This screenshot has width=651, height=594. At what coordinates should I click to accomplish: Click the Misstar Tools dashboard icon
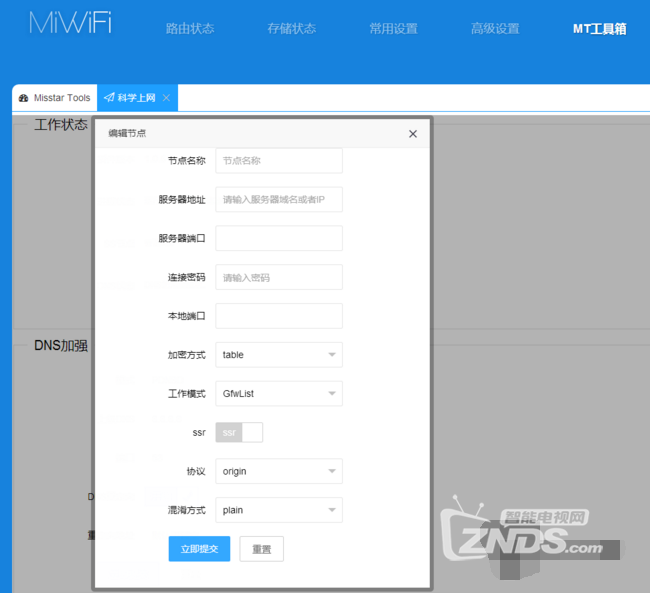point(24,98)
